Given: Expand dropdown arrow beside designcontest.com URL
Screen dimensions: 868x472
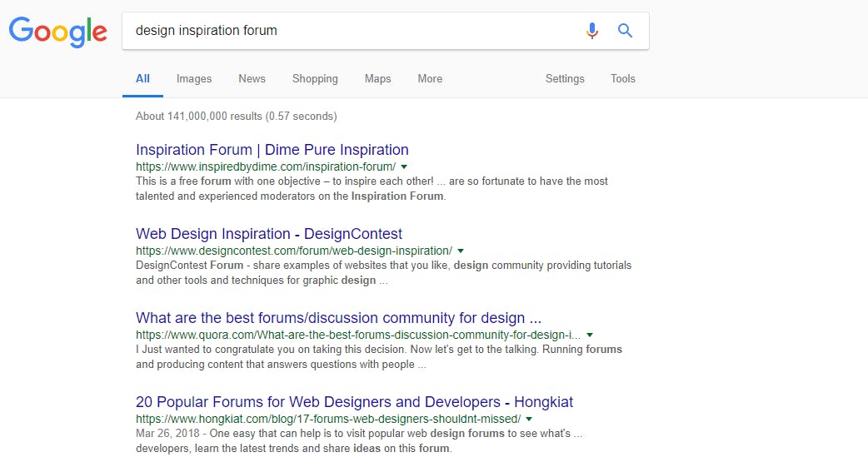Looking at the screenshot, I should [461, 251].
